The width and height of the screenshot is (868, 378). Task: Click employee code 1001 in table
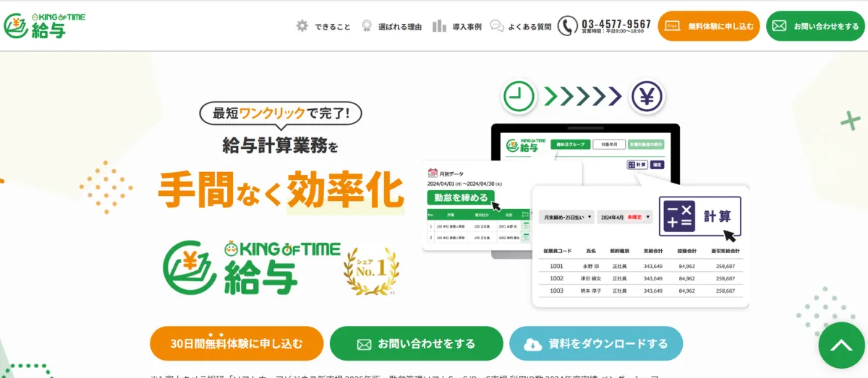click(557, 266)
